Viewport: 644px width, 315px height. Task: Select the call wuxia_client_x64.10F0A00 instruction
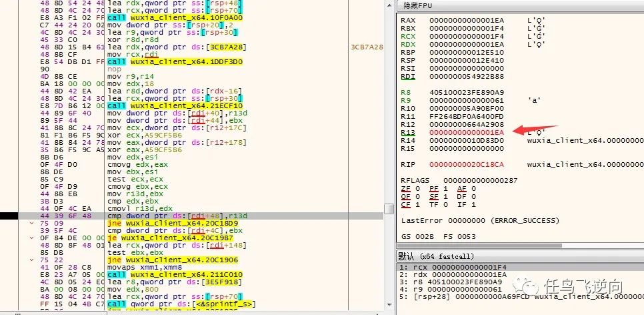(175, 17)
